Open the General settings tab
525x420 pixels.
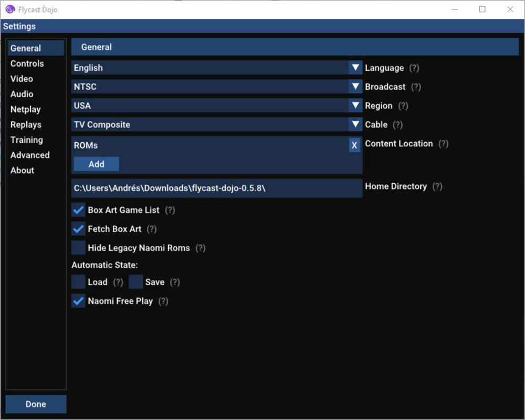(x=36, y=48)
